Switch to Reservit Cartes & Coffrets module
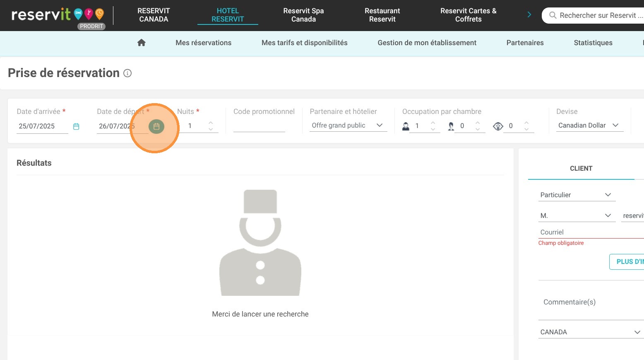Image resolution: width=644 pixels, height=360 pixels. point(468,15)
